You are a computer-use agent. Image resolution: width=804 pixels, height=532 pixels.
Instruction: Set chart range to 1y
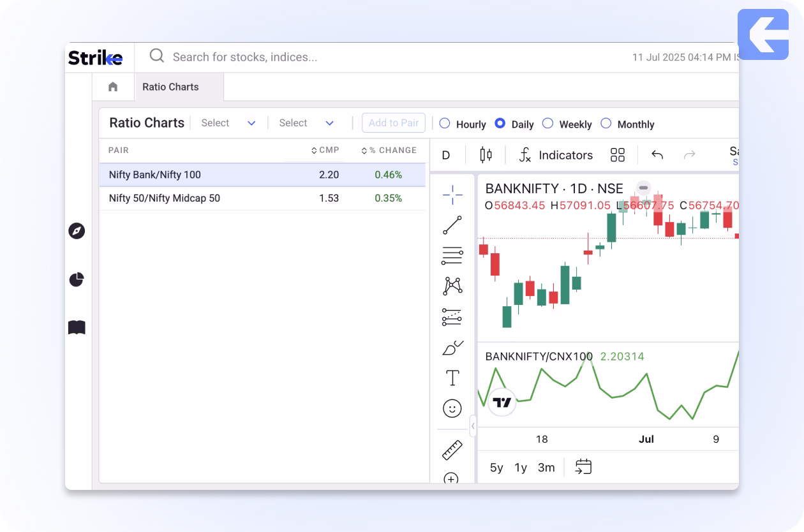pos(521,468)
